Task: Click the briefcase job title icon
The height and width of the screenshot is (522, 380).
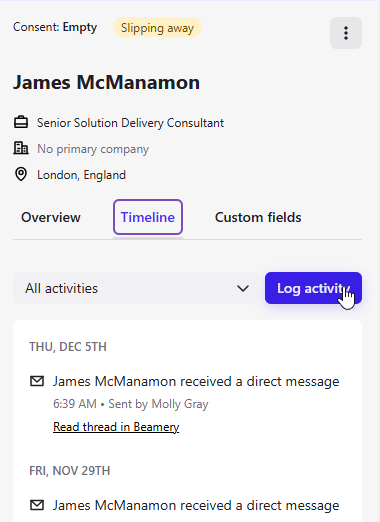Action: 21,122
